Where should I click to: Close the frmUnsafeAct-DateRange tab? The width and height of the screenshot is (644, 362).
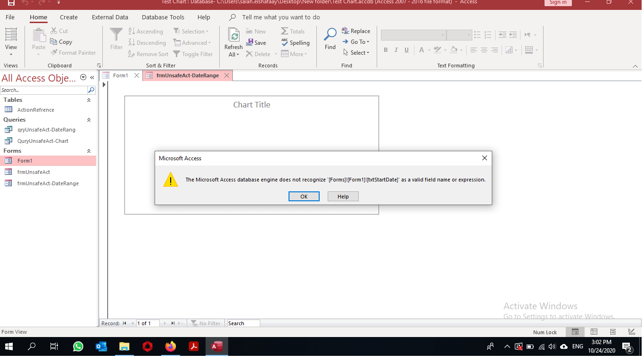(x=227, y=75)
